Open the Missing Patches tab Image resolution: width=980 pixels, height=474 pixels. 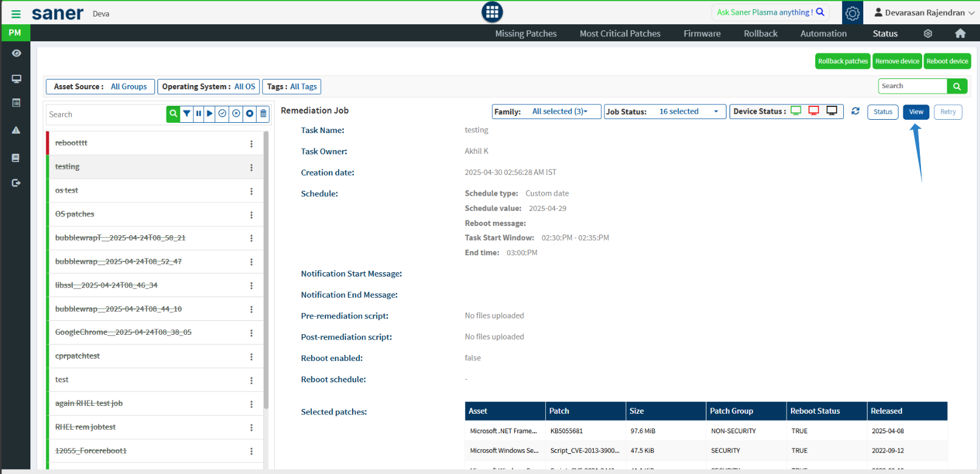point(526,33)
